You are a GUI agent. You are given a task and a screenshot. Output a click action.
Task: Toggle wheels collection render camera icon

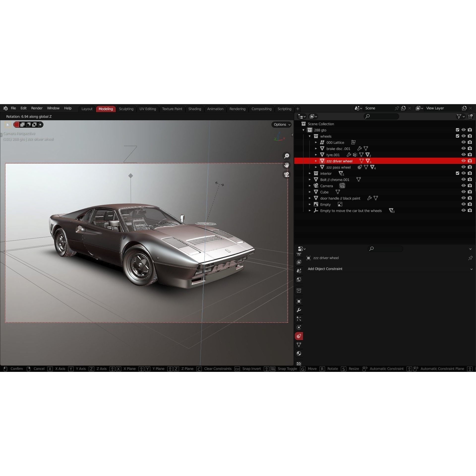(470, 136)
